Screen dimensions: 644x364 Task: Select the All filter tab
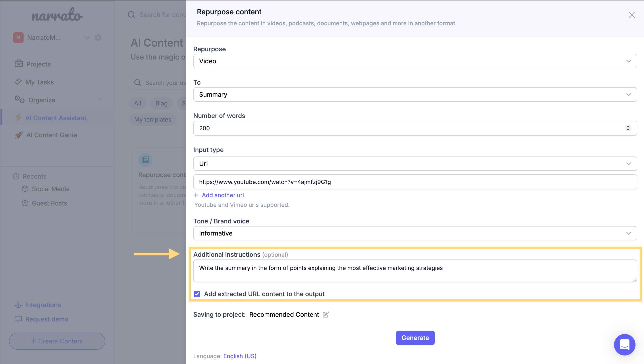[x=137, y=103]
